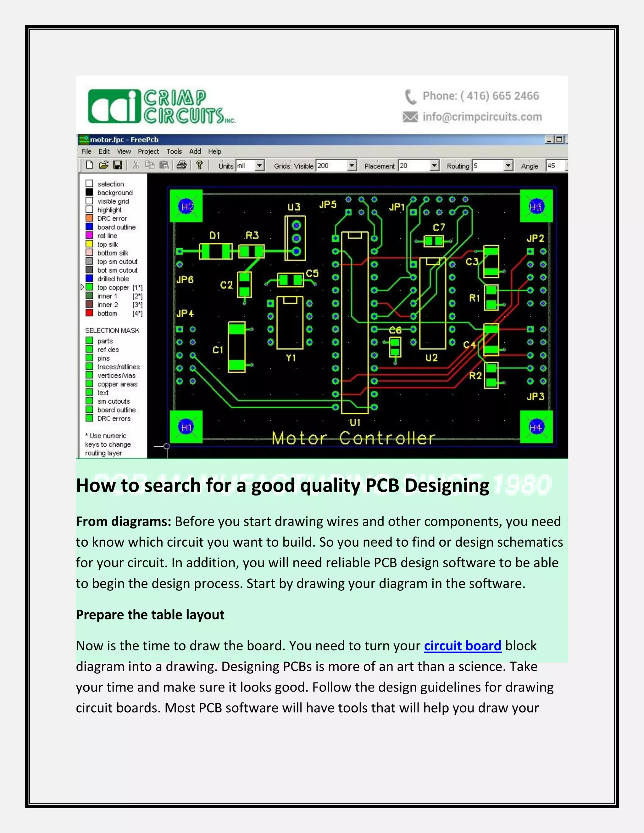Select capacitor C6 component footprint

click(x=395, y=346)
